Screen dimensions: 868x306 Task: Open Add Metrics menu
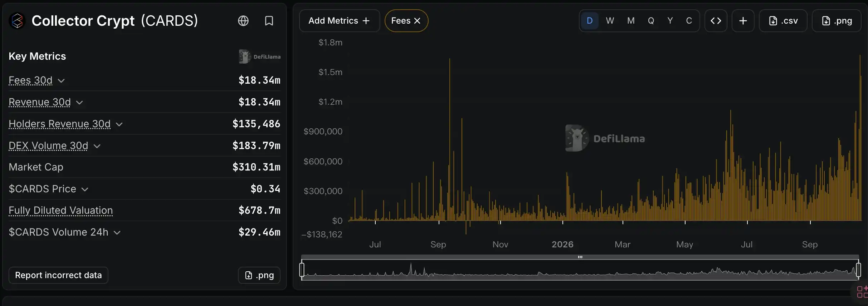(339, 21)
